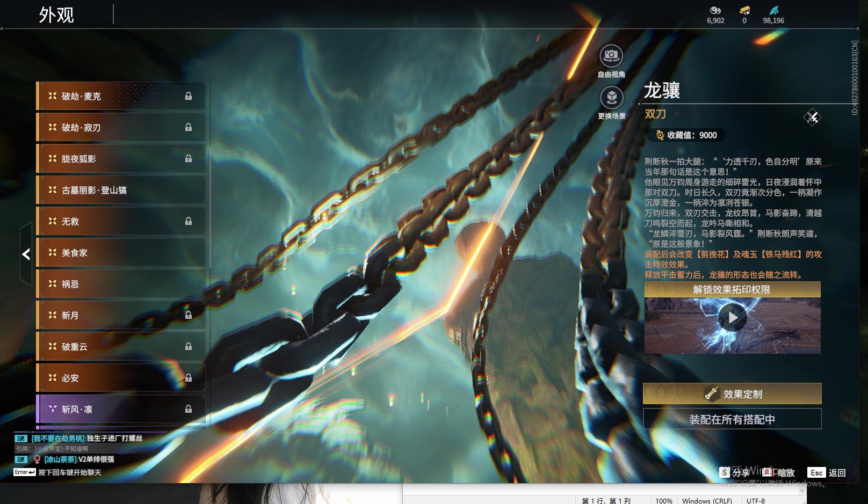Click the 分享 share label
The image size is (868, 504).
(741, 473)
